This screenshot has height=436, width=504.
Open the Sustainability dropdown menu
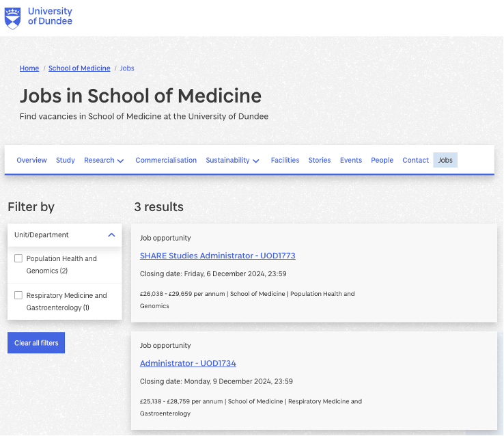click(x=232, y=161)
